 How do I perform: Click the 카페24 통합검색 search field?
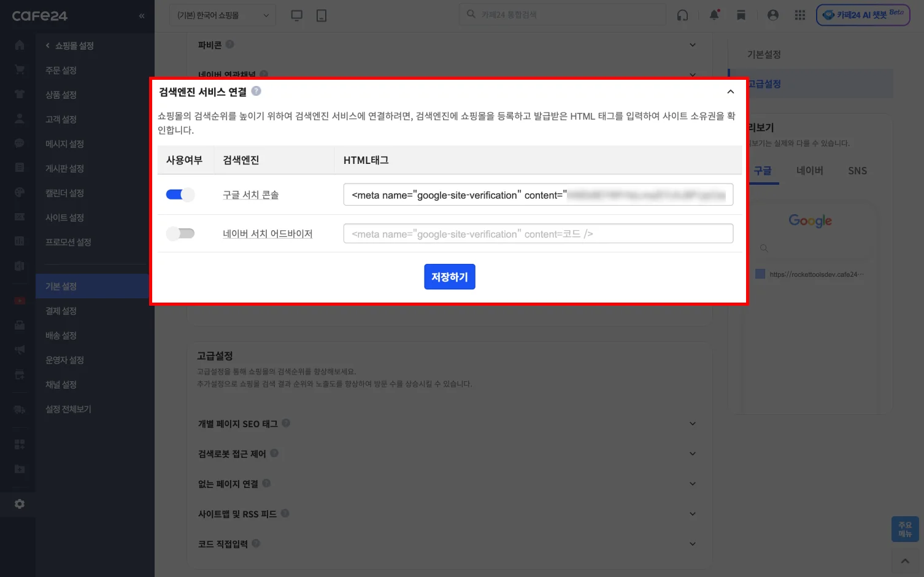pyautogui.click(x=562, y=14)
